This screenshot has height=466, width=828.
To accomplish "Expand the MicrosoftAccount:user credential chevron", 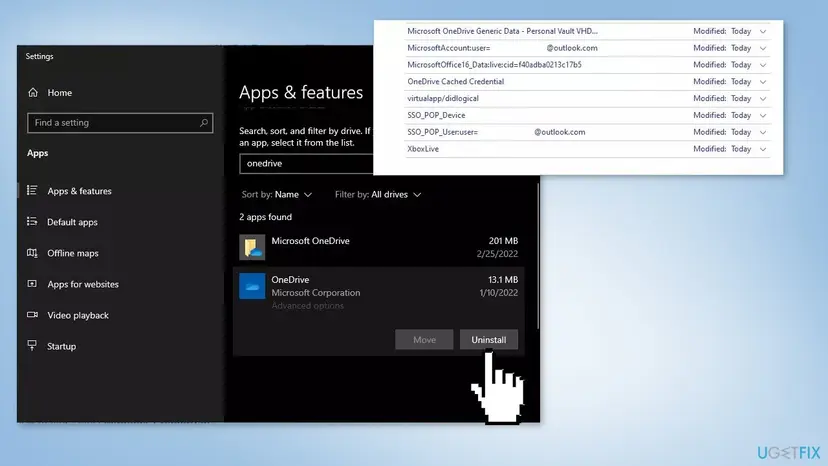I will click(x=763, y=48).
